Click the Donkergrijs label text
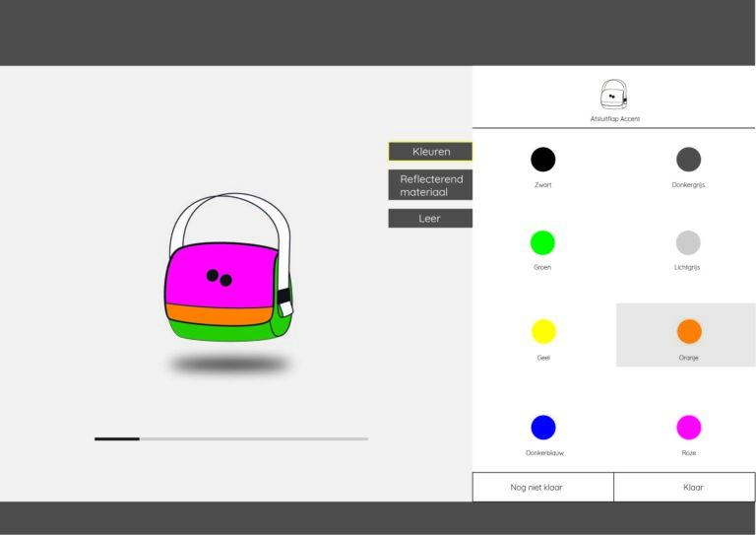Image resolution: width=756 pixels, height=535 pixels. pos(688,185)
